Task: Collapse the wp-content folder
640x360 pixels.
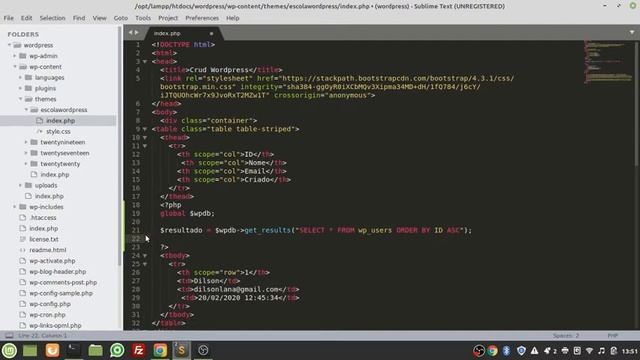Action: tap(15, 67)
